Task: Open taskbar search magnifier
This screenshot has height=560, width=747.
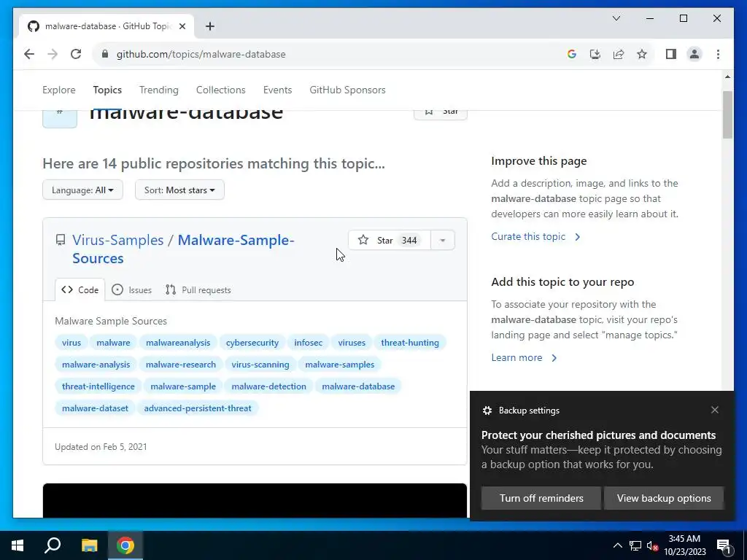Action: tap(53, 545)
